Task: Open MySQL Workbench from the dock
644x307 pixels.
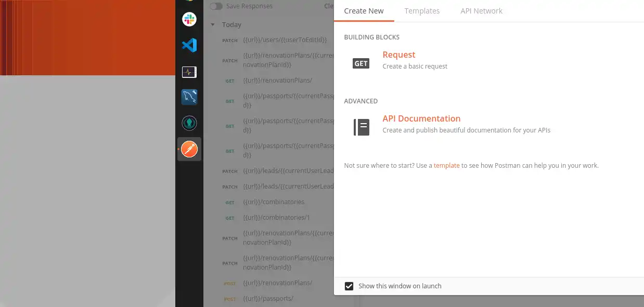Action: point(189,97)
